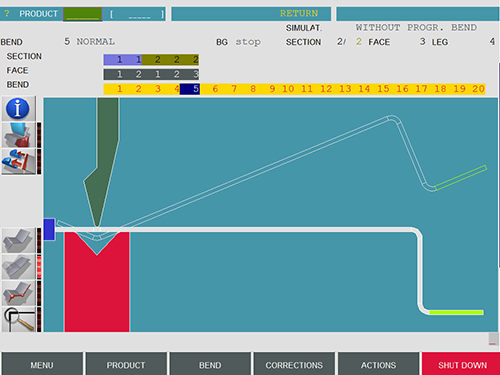Select bend number 6 in yellow row
500x375 pixels.
[215, 89]
